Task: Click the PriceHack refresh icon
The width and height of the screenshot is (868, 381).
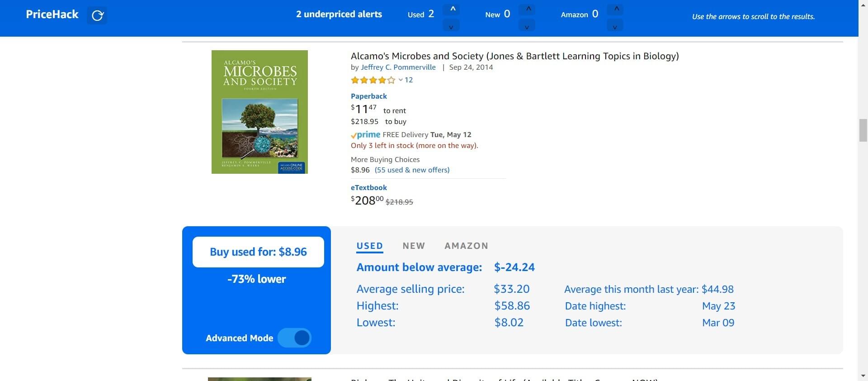Action: (97, 16)
